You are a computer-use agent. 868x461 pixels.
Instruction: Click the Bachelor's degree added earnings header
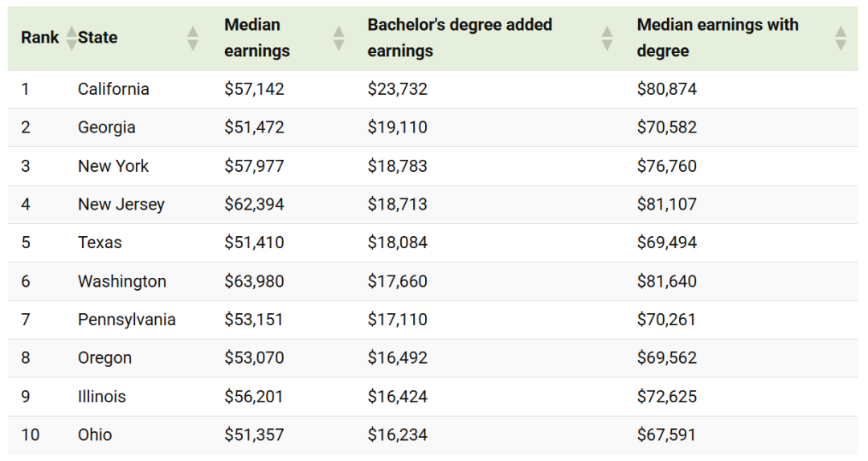460,38
